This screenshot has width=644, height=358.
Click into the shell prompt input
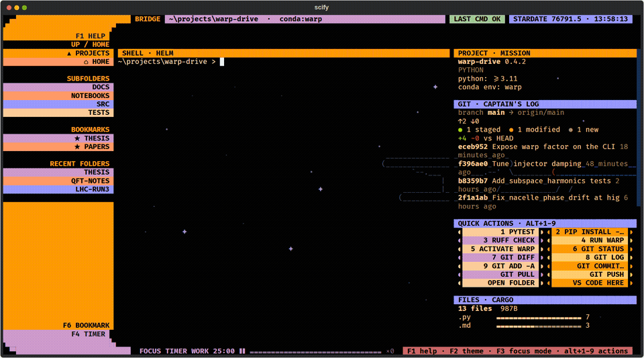(222, 62)
